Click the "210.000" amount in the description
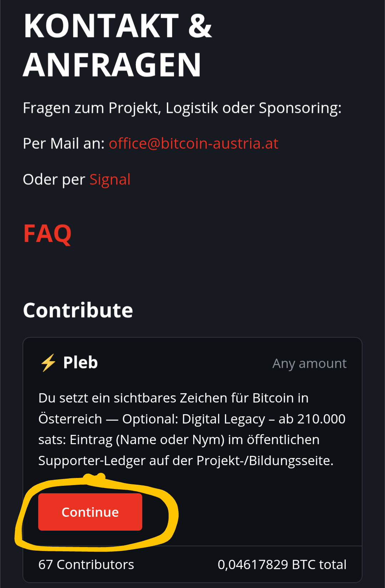This screenshot has width=385, height=588. (321, 419)
